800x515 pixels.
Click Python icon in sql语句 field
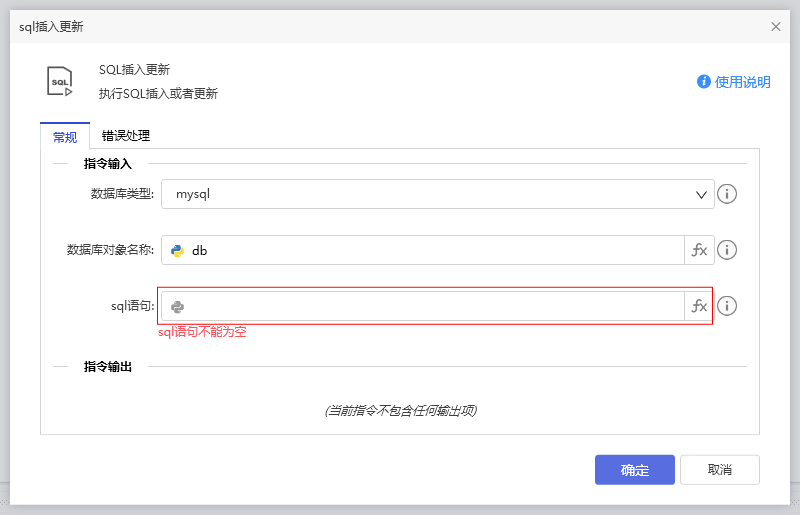(x=177, y=307)
